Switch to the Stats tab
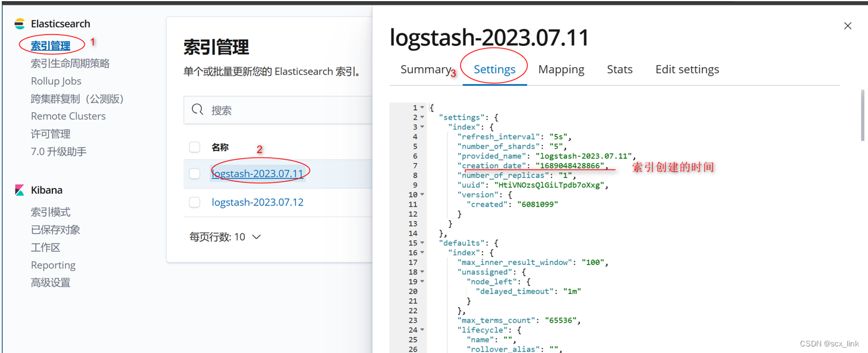 (620, 70)
